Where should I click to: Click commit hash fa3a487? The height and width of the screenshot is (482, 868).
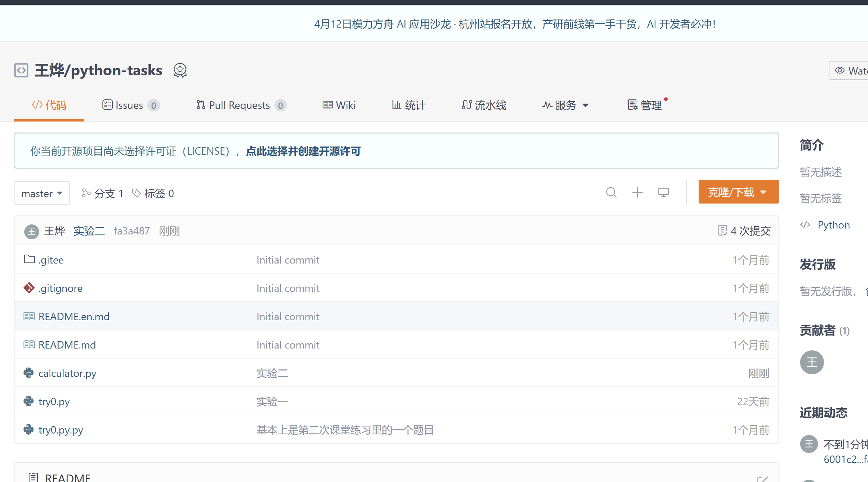132,231
